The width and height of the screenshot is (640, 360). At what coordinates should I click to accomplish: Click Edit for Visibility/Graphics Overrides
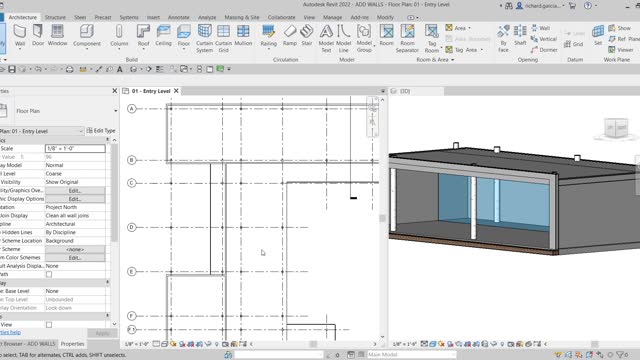coord(75,191)
